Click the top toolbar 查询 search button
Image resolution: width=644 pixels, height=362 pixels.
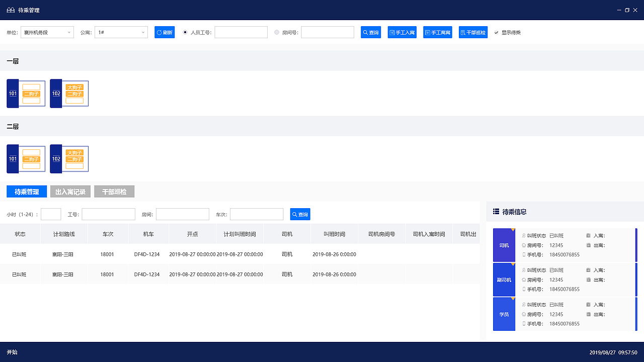371,32
